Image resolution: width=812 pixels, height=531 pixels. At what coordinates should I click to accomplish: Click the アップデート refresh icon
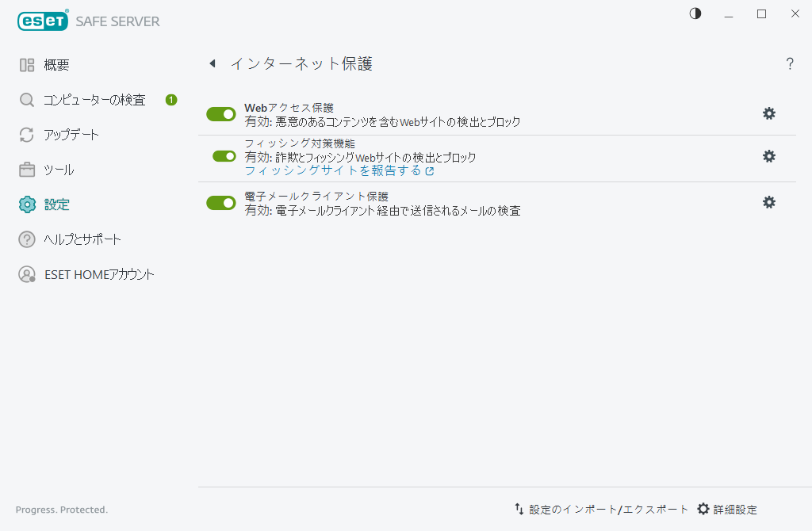(x=25, y=134)
